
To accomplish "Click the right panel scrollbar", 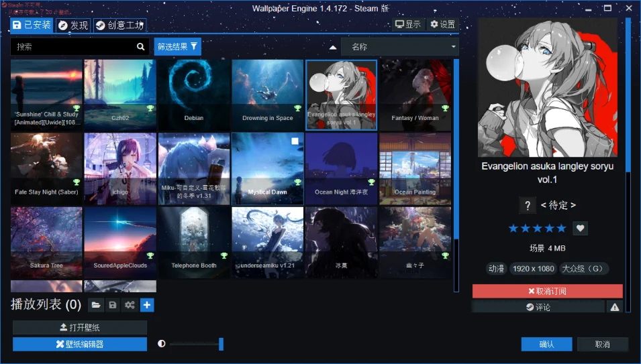I will pyautogui.click(x=628, y=95).
